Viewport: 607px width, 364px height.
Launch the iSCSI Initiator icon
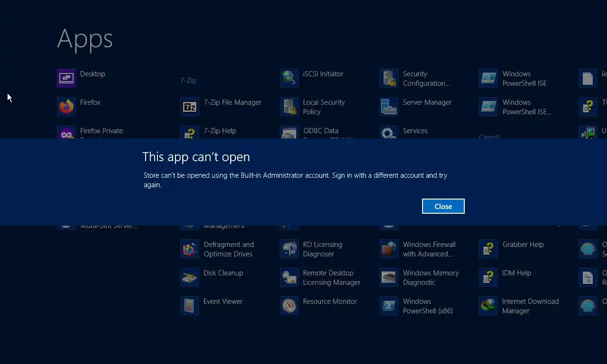click(289, 78)
